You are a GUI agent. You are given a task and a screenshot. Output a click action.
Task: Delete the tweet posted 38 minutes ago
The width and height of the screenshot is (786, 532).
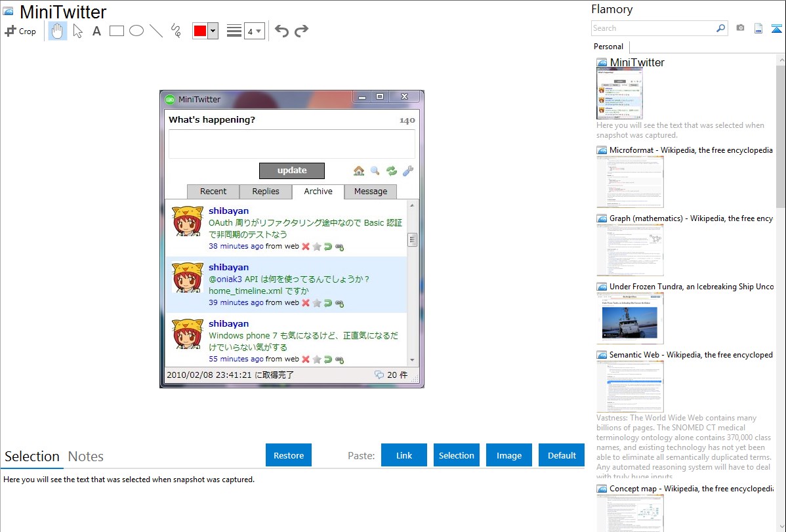(x=306, y=246)
